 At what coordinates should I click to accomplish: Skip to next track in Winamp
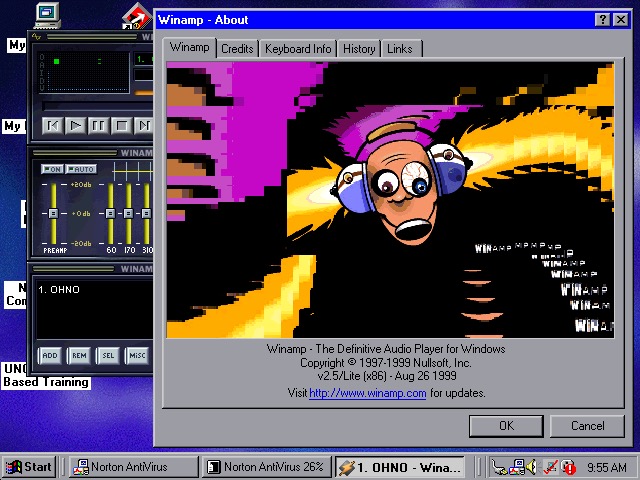click(x=144, y=125)
